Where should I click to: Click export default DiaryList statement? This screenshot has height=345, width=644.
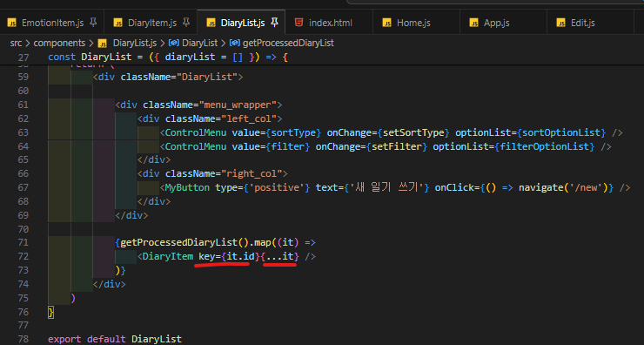pos(115,339)
